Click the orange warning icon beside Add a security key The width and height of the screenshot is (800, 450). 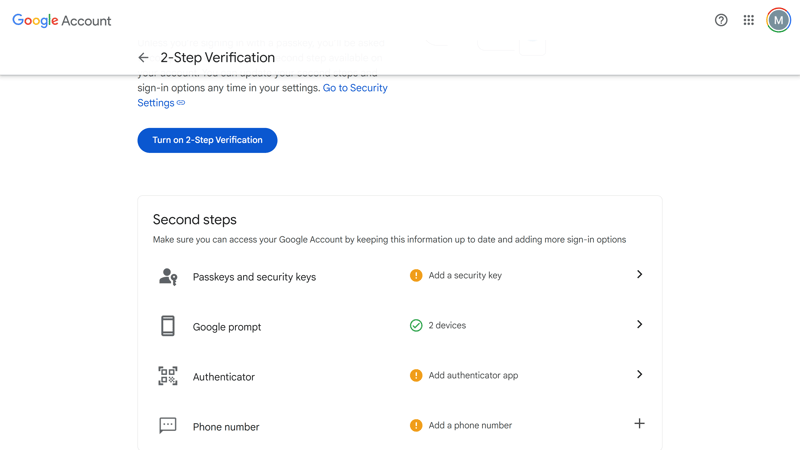[416, 276]
